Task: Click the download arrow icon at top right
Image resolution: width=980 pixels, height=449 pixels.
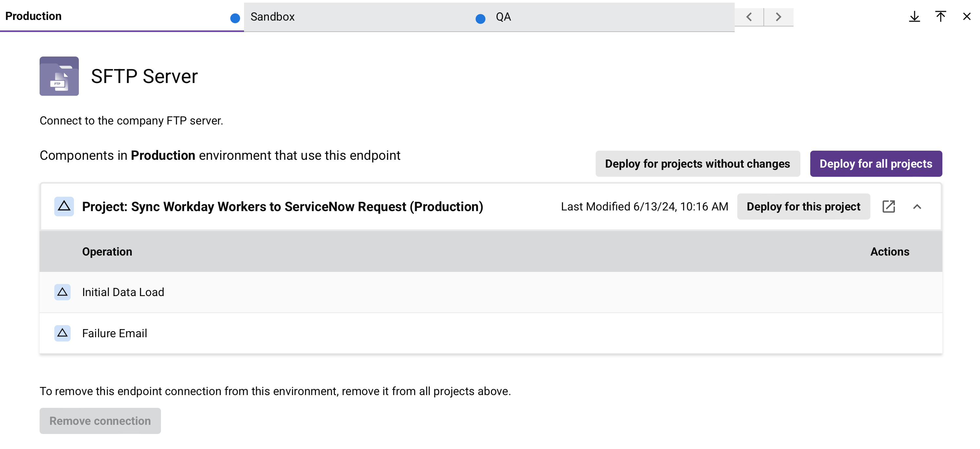Action: click(x=914, y=17)
